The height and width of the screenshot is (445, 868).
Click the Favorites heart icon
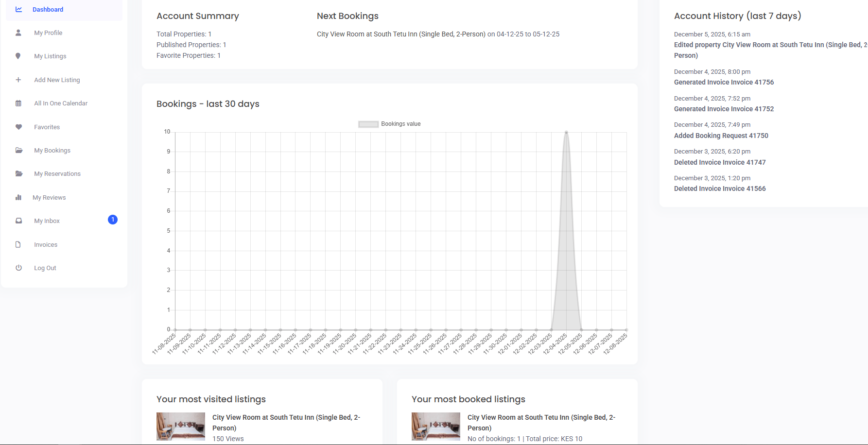(18, 127)
